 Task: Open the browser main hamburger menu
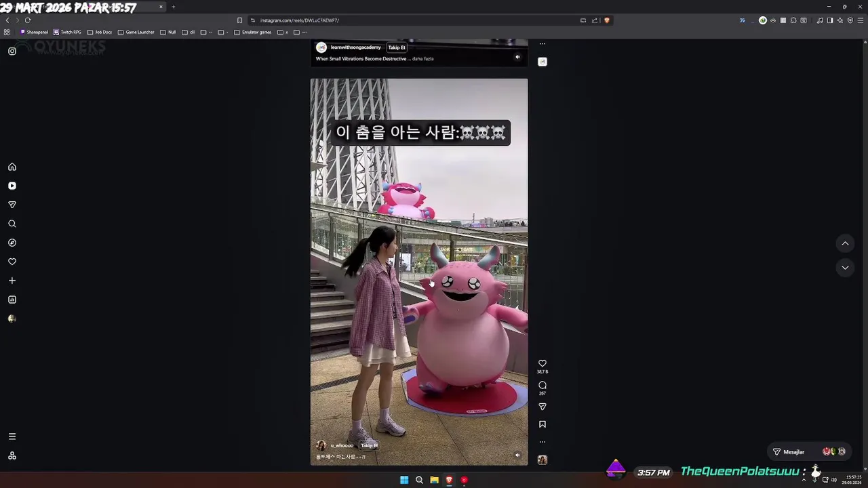[861, 20]
